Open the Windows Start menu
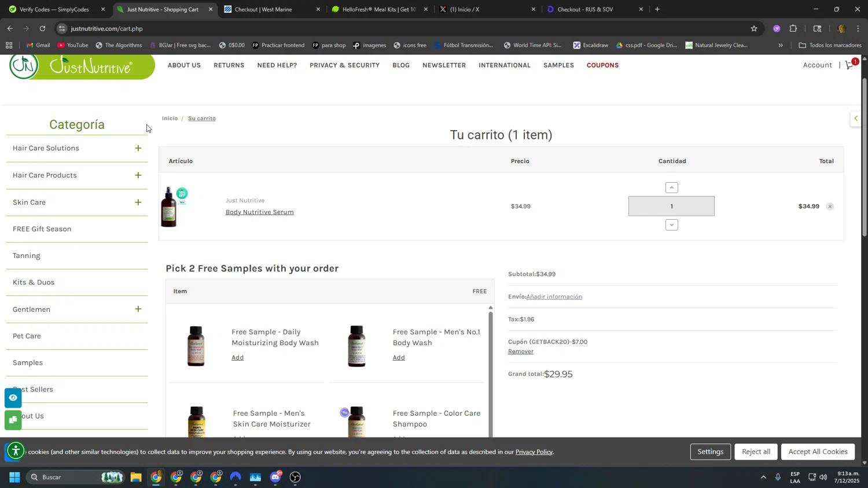868x488 pixels. point(14,477)
